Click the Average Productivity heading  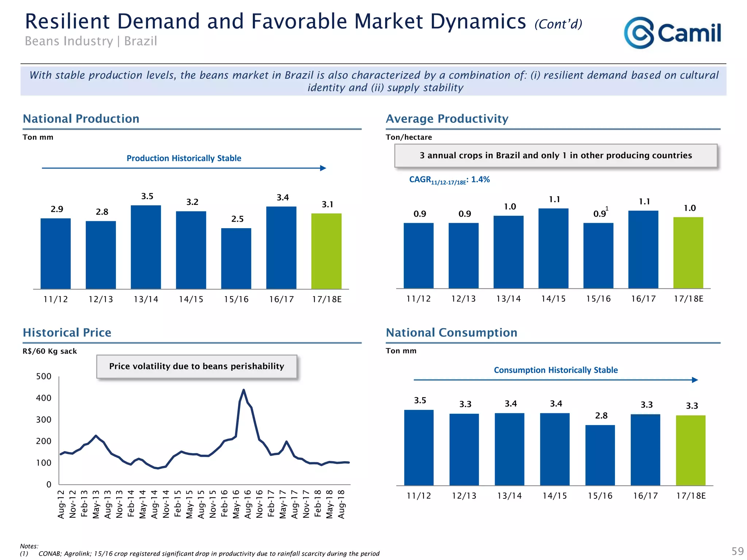tap(447, 119)
